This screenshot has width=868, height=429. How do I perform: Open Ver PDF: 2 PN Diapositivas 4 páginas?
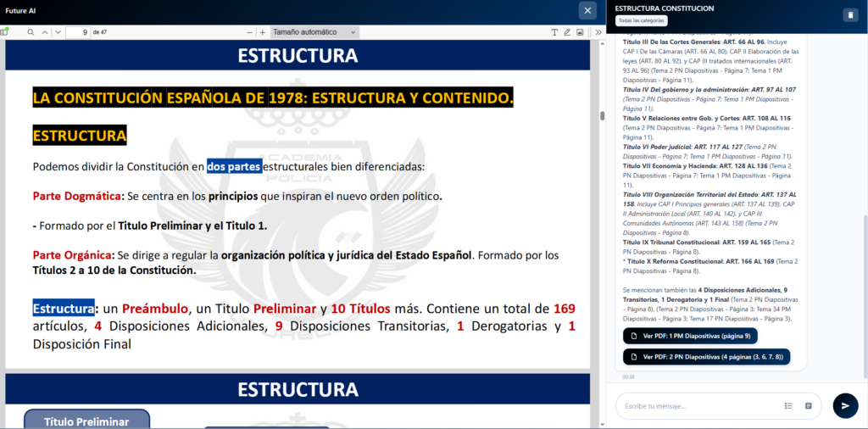point(706,356)
